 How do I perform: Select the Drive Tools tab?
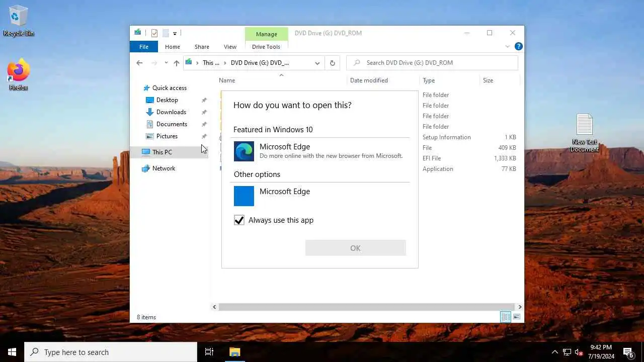[x=266, y=47]
